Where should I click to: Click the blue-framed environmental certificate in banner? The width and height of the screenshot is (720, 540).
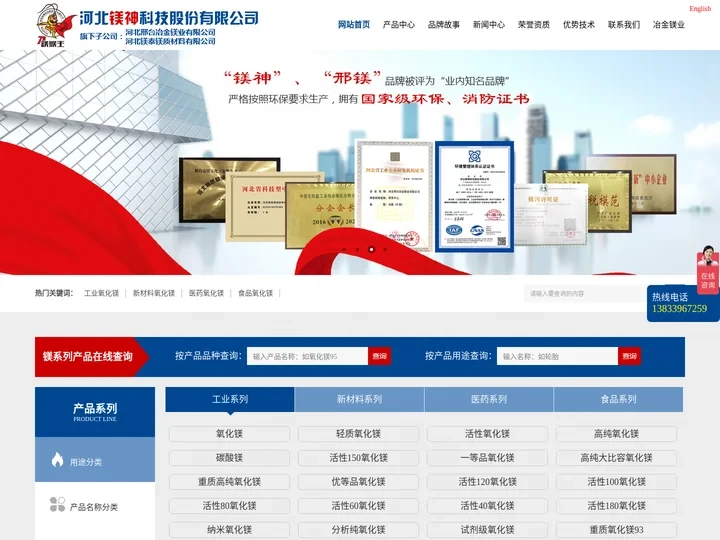click(x=474, y=197)
